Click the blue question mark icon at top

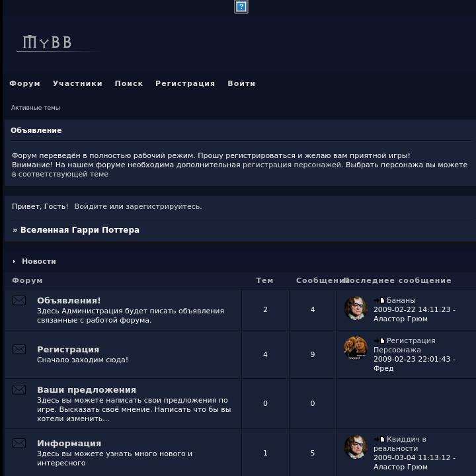click(241, 7)
